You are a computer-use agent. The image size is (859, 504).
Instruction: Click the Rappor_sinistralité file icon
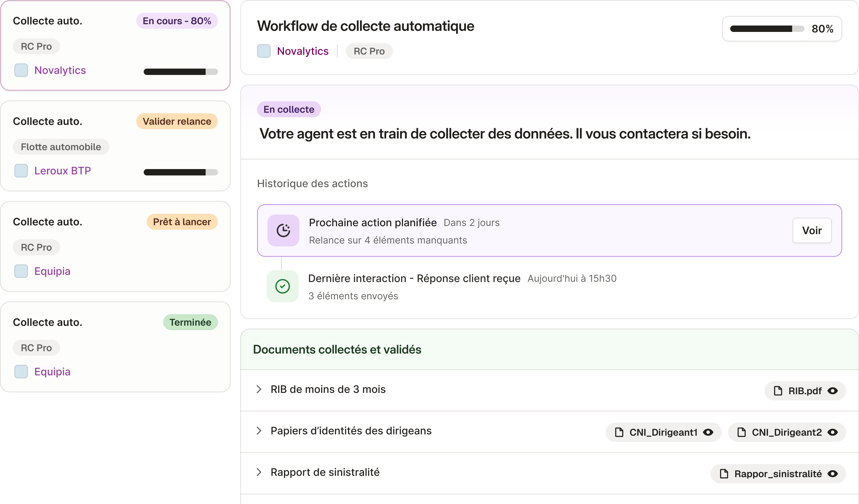point(724,474)
